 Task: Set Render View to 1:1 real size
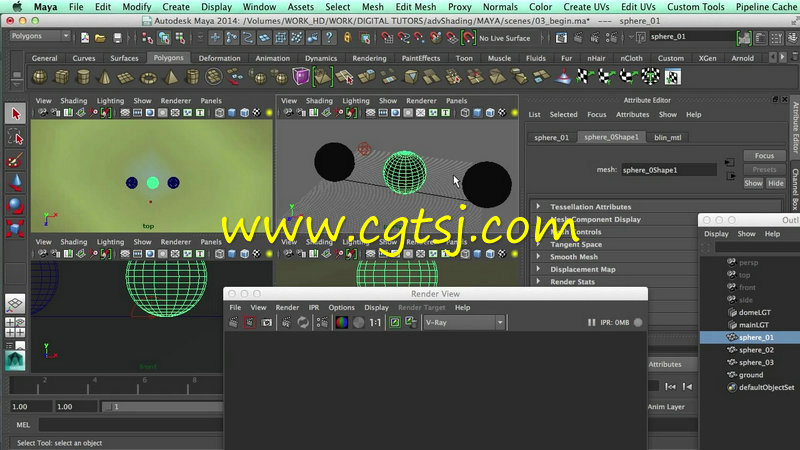click(376, 322)
